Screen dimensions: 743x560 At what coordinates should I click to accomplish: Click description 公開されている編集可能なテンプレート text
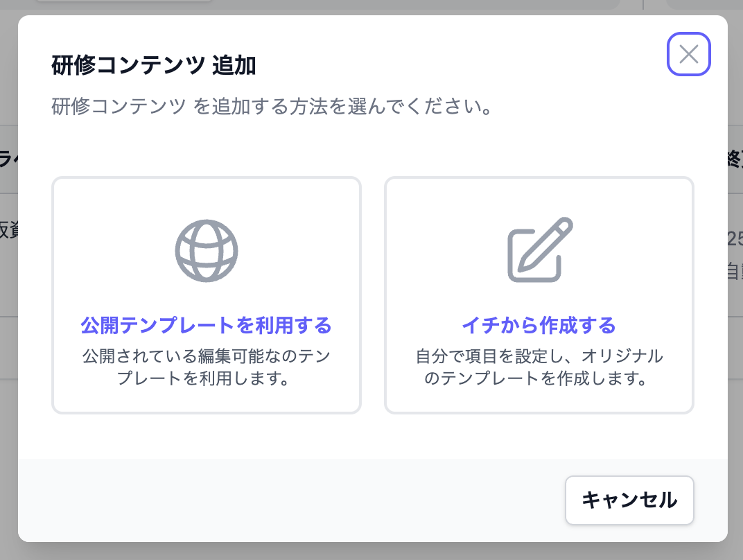click(x=206, y=367)
